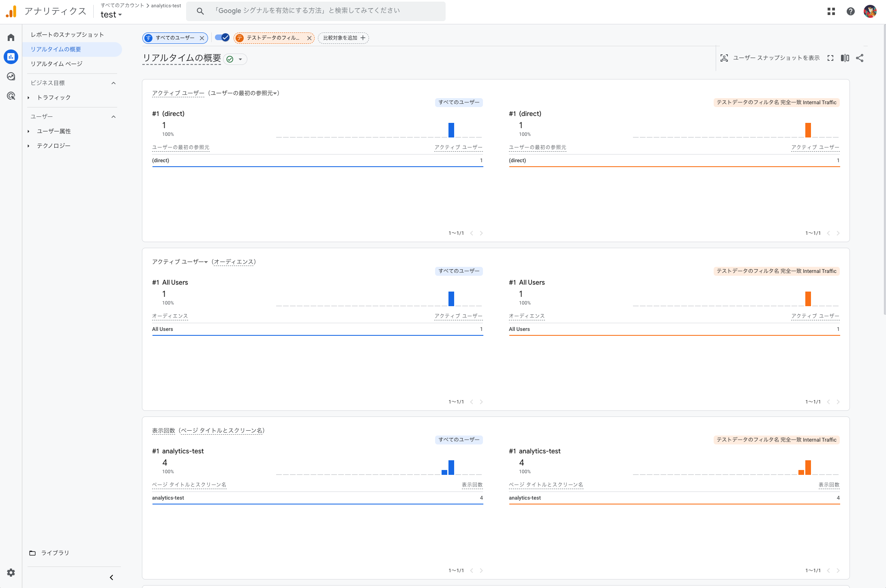Toggle the comparison switch between filter chips
Viewport: 886px width, 588px height.
[222, 37]
